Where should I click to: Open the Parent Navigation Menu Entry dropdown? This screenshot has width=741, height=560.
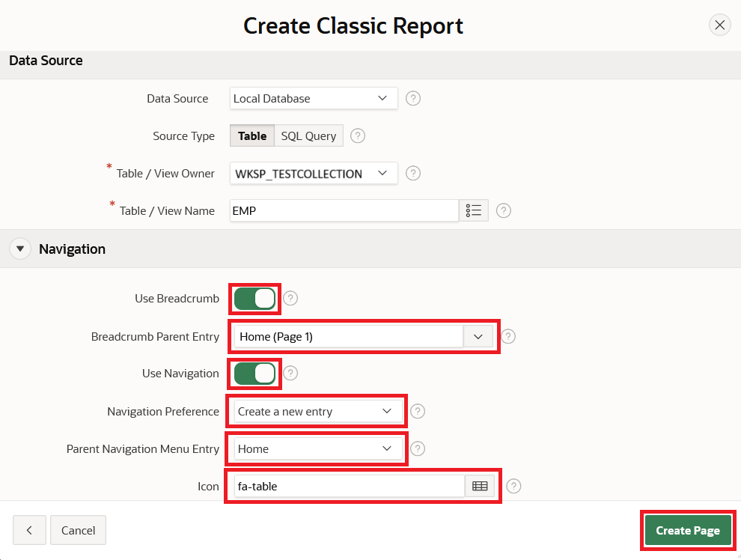click(x=318, y=448)
